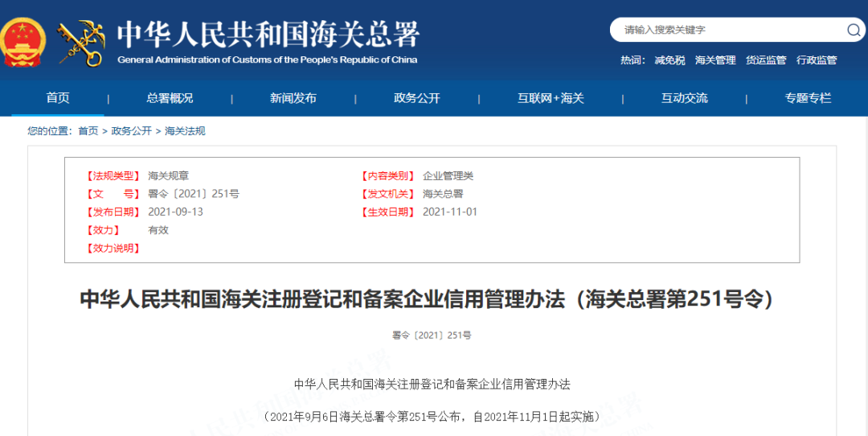Image resolution: width=868 pixels, height=436 pixels.
Task: Click the 【效力】 label above 效力说明
Action: pos(103,230)
